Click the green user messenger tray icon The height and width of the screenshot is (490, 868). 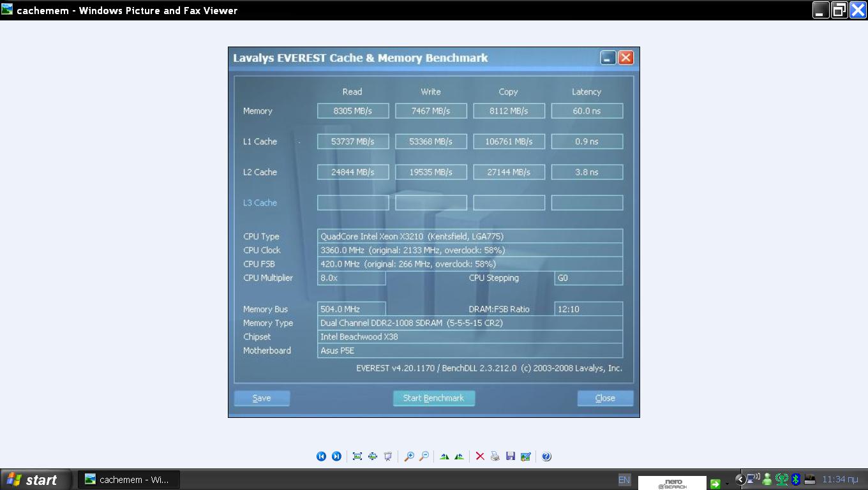click(x=767, y=479)
